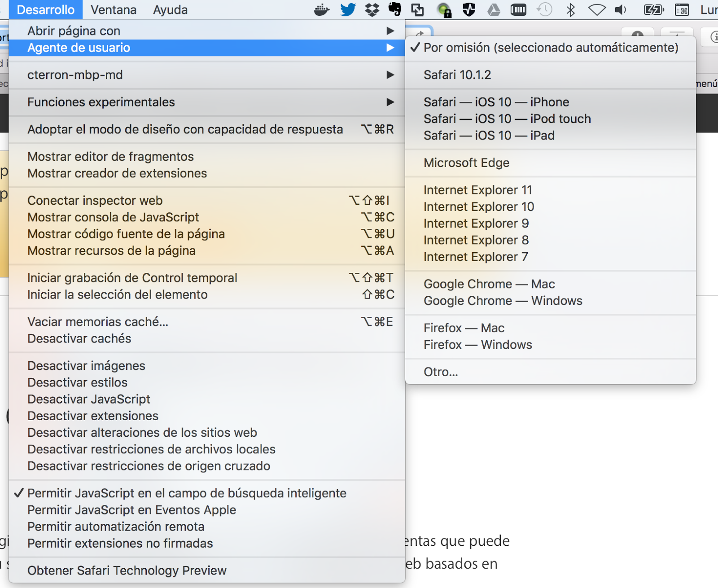Select Internet Explorer 9 user agent

tap(551, 224)
